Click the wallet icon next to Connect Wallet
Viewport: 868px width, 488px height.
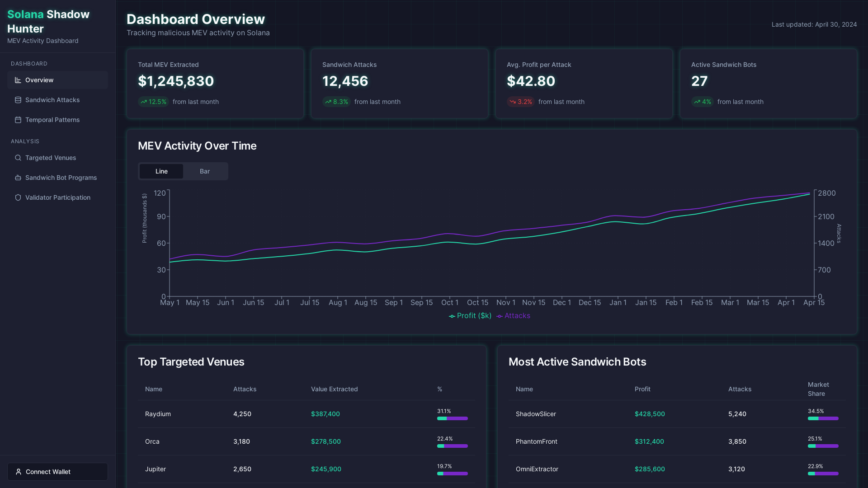[x=19, y=471]
